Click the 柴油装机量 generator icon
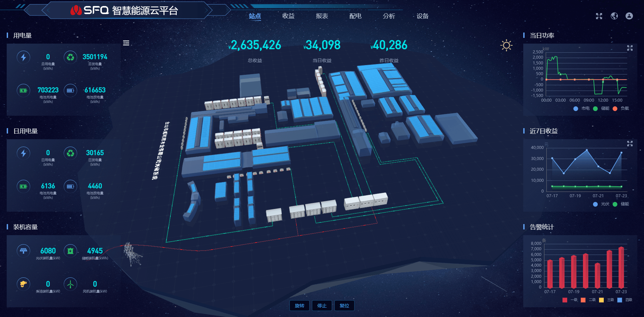Viewport: 644px width, 317px height. (23, 284)
